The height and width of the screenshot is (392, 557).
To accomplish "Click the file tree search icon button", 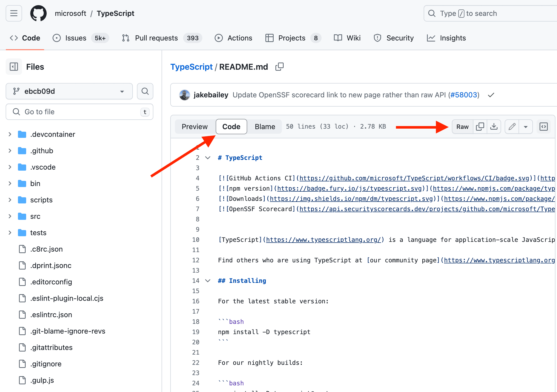I will click(145, 91).
